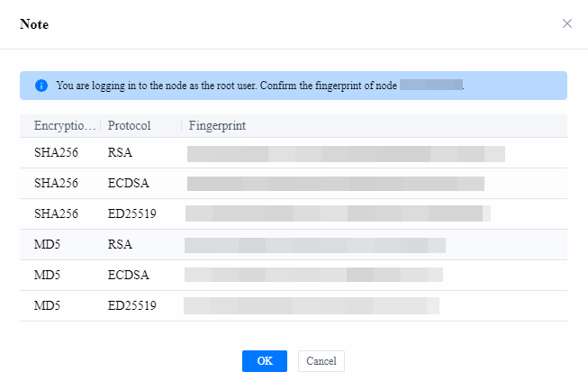Click the RSA protocol cell in the SHA256 row
The width and height of the screenshot is (588, 390).
(x=119, y=153)
